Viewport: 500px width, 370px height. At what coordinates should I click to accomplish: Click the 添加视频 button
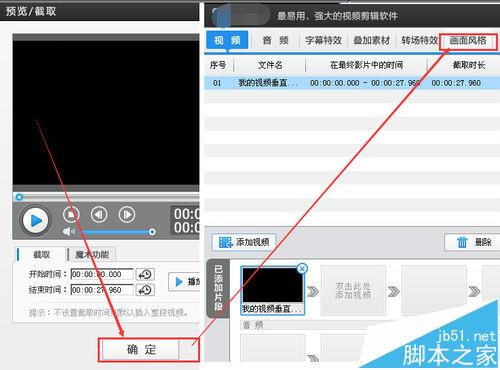244,242
